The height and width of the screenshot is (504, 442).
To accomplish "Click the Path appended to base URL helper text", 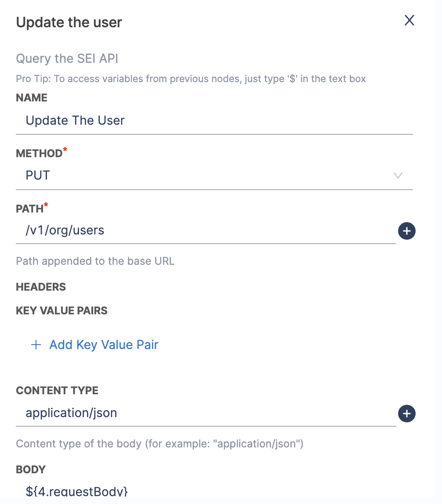I will point(95,261).
